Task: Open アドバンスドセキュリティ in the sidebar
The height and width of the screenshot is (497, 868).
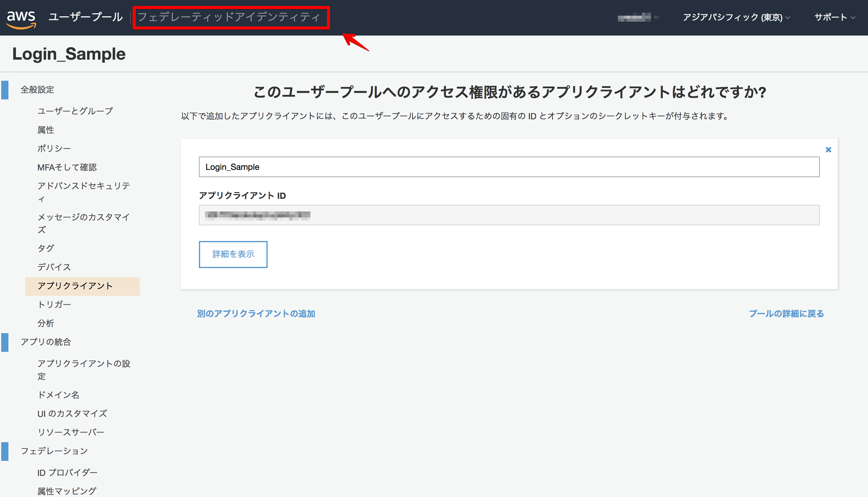Action: [x=84, y=192]
